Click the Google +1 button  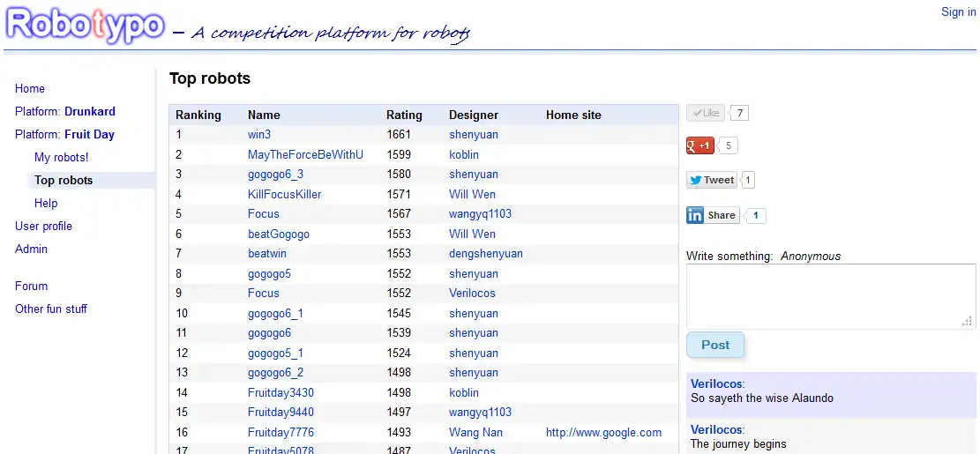tap(700, 145)
